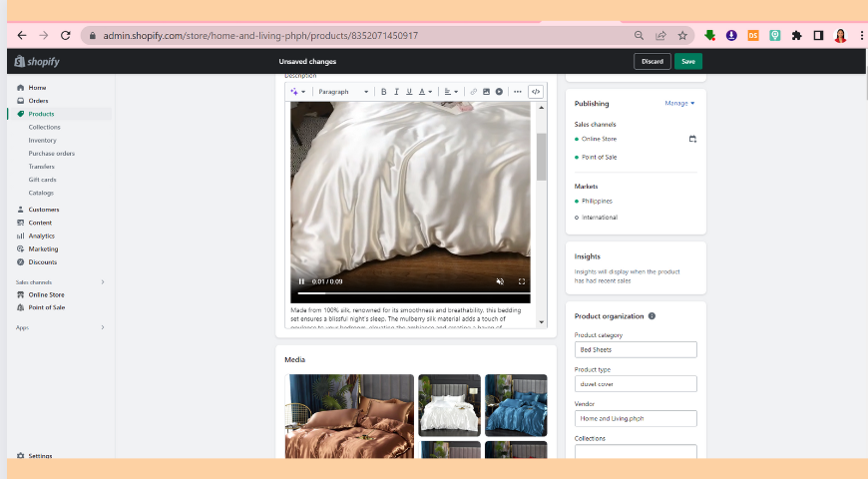Click the browser forward arrow
Image resolution: width=868 pixels, height=479 pixels.
[x=44, y=36]
